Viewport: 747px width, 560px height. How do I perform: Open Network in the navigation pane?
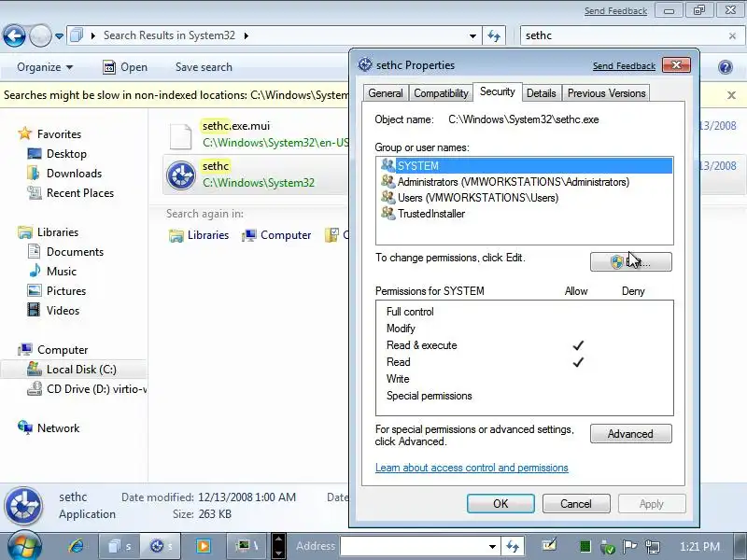click(58, 428)
